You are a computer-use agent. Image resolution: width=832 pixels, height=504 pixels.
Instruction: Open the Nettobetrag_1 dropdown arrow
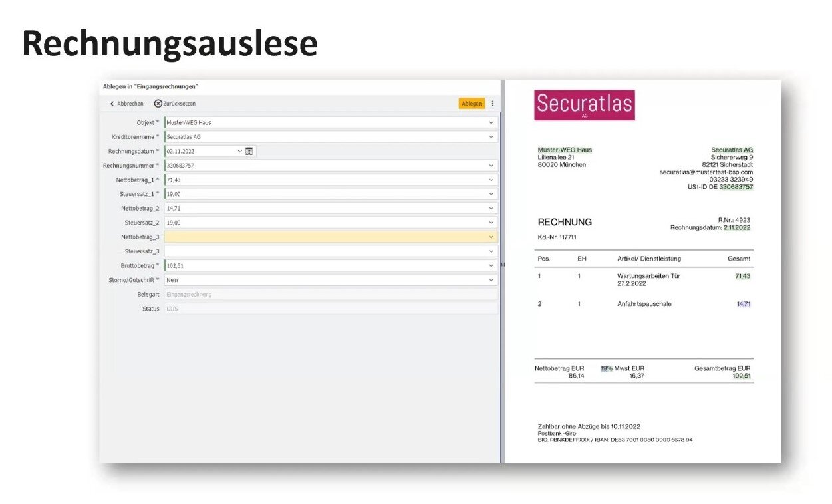pyautogui.click(x=491, y=180)
